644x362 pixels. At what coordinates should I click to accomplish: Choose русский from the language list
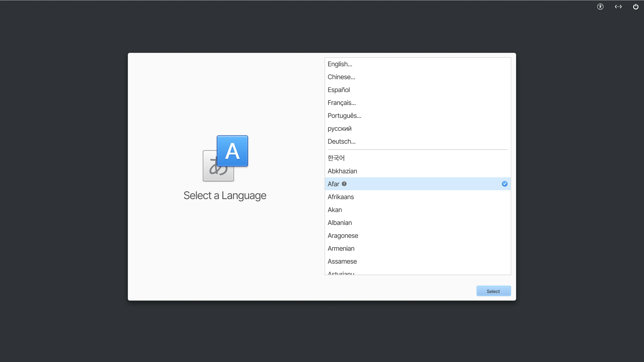[339, 129]
